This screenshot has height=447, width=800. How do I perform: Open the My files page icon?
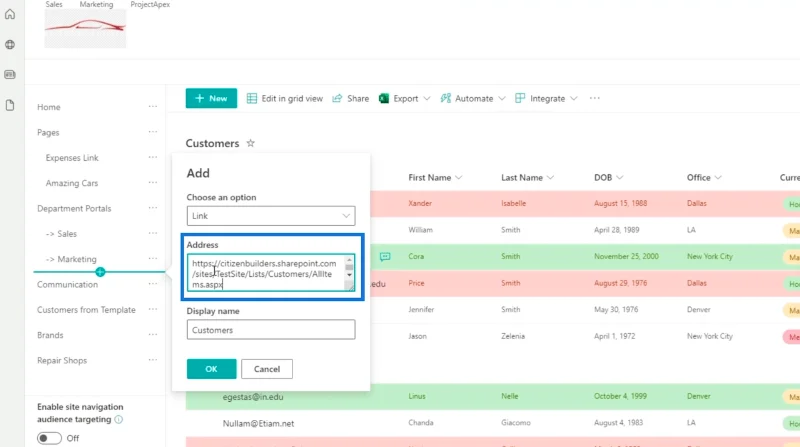click(x=10, y=105)
